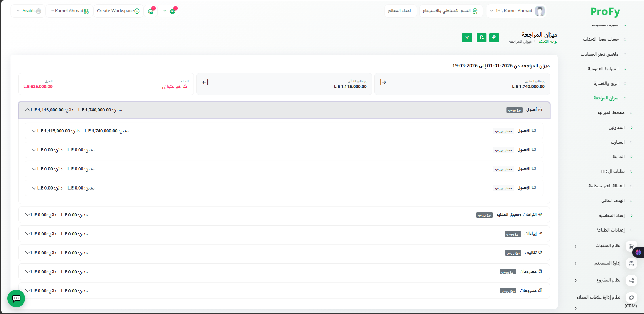Viewport: 644px width, 314px height.
Task: Expand the تكاليف row
Action: (284, 253)
